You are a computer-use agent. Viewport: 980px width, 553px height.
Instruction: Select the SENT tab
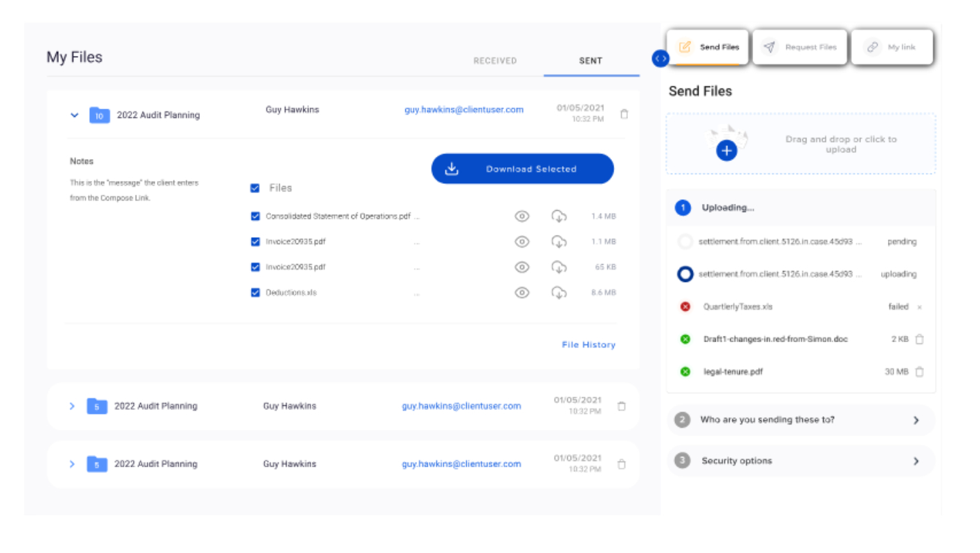pyautogui.click(x=591, y=61)
